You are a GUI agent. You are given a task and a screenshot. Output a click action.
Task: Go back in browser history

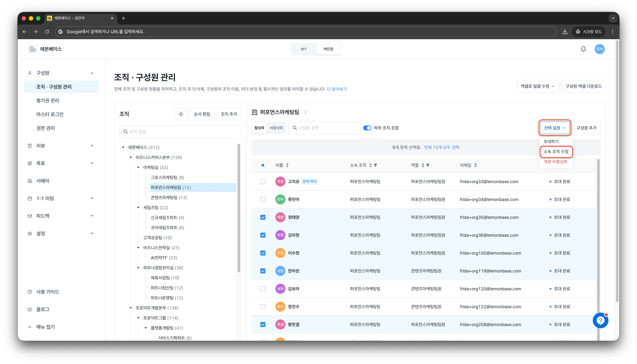[x=24, y=32]
